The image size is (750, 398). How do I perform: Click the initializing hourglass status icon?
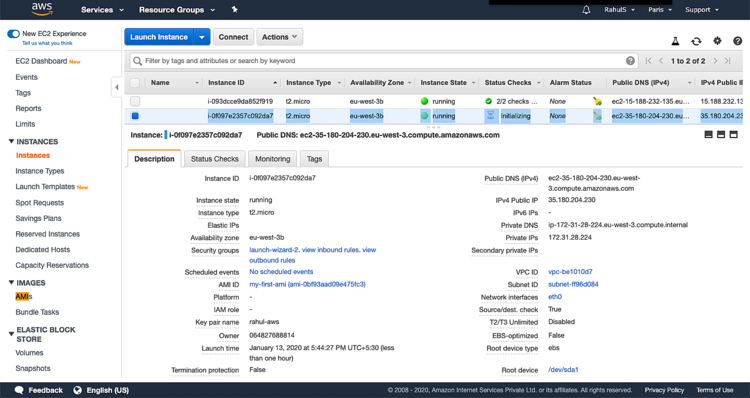click(x=490, y=115)
